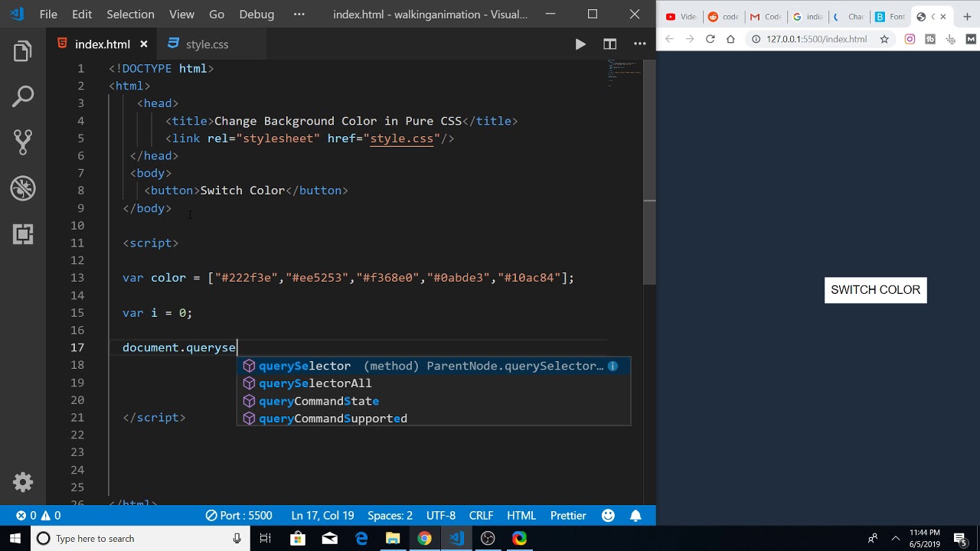This screenshot has width=980, height=551.
Task: Open the Selection menu
Action: 130,15
